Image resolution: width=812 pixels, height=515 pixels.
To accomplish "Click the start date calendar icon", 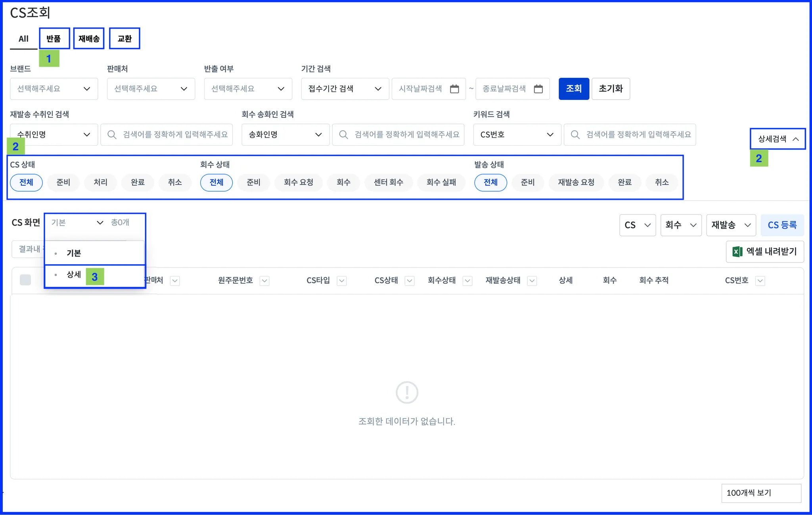I will [454, 89].
